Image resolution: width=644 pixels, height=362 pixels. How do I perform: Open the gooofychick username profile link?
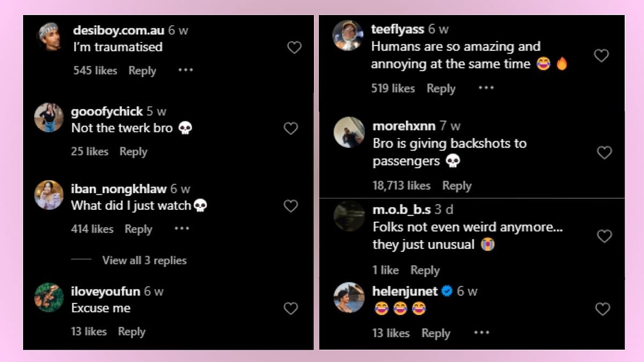pyautogui.click(x=107, y=112)
